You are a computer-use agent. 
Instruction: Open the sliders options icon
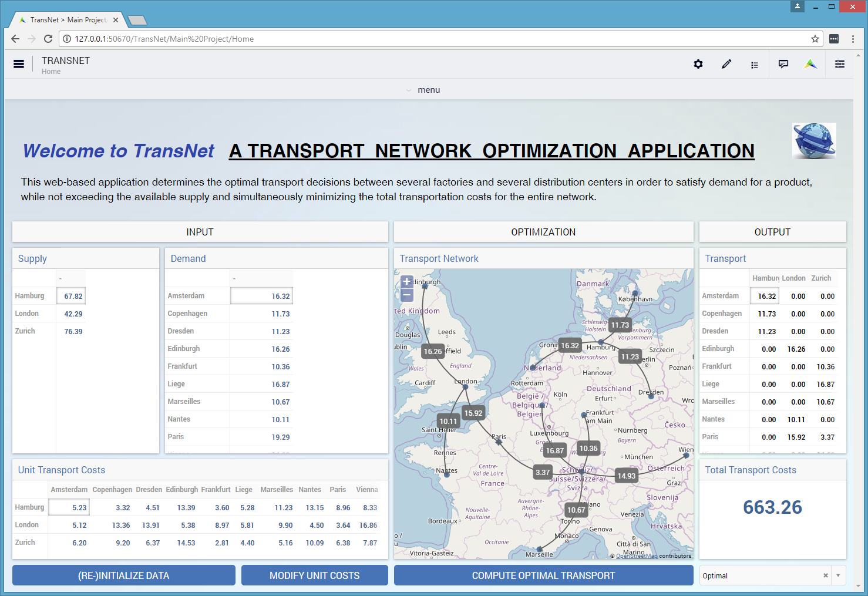[x=840, y=64]
